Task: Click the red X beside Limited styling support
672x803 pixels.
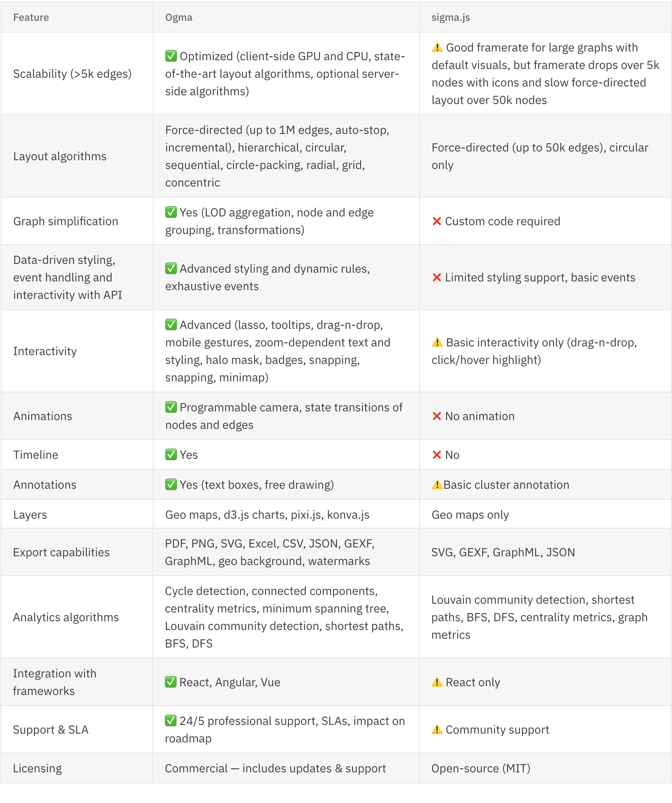Action: pos(437,277)
